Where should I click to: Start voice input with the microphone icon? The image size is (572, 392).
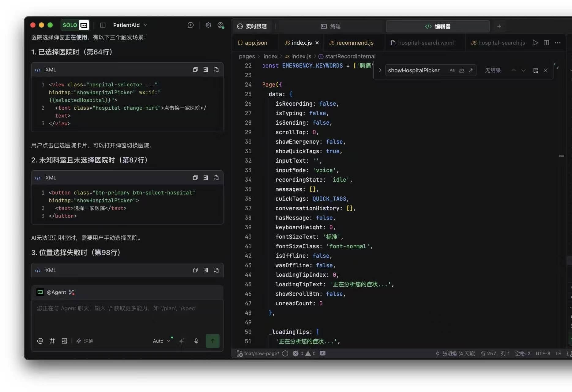click(x=196, y=341)
